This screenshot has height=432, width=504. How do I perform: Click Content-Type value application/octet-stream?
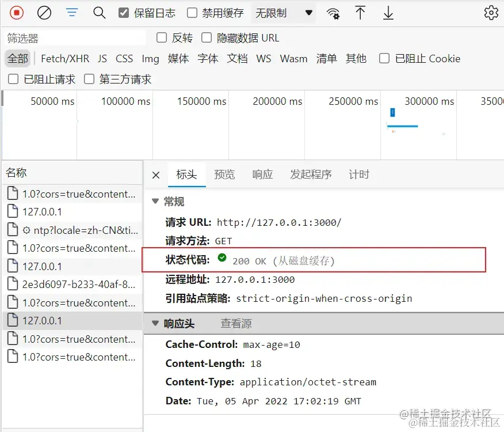tap(308, 382)
